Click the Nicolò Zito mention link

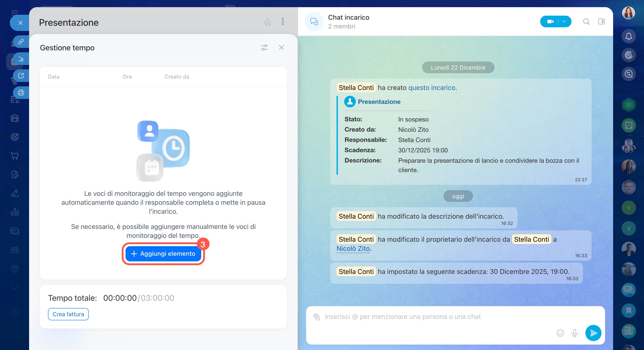tap(353, 248)
